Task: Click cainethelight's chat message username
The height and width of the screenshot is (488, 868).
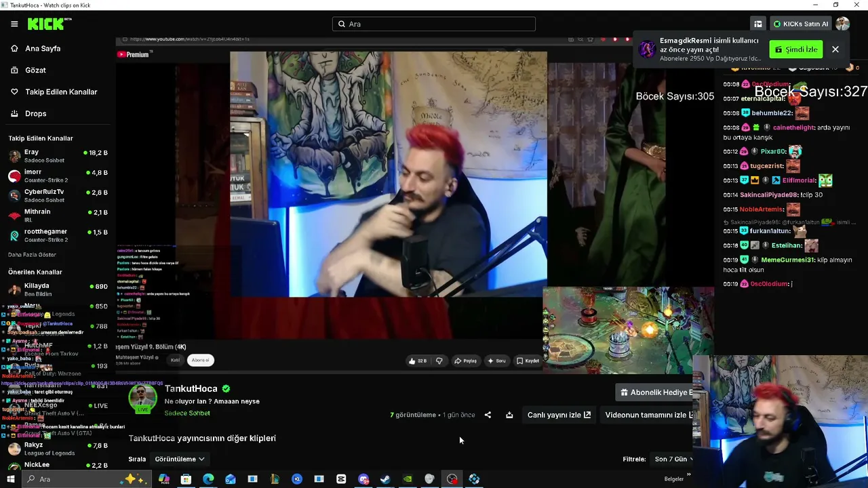Action: (x=801, y=127)
